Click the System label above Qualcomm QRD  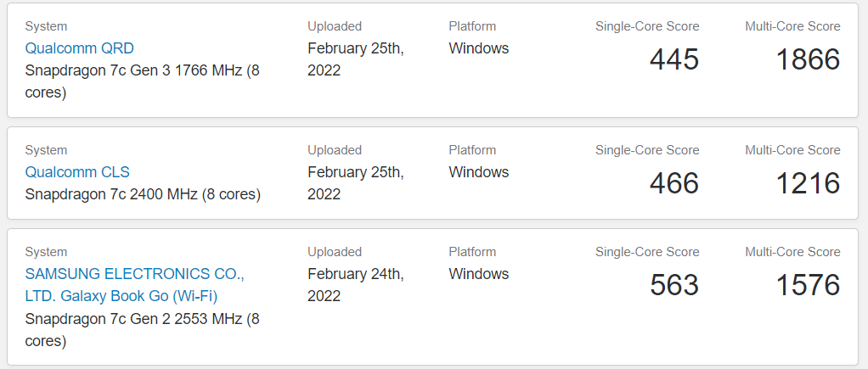click(46, 26)
